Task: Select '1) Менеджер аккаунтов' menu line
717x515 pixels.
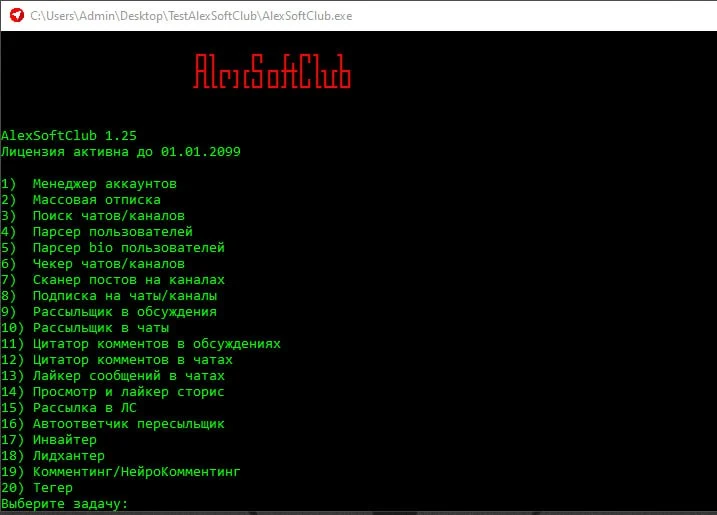Action: coord(89,184)
